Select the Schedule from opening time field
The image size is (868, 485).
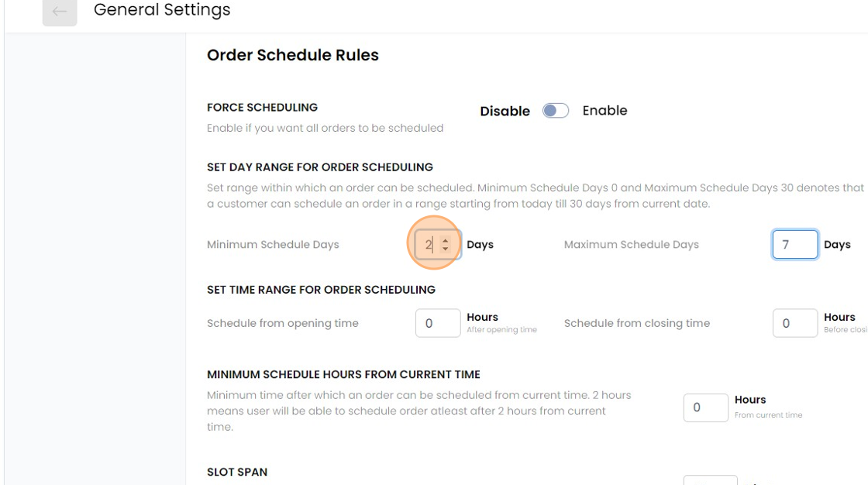[x=438, y=323]
